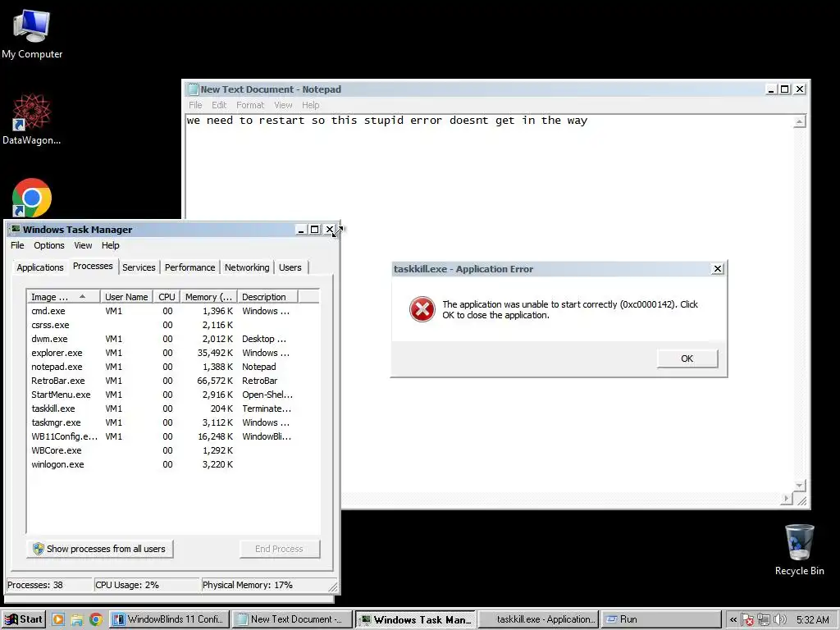Select the notepad.exe process row
The height and width of the screenshot is (630, 840).
[x=172, y=367]
